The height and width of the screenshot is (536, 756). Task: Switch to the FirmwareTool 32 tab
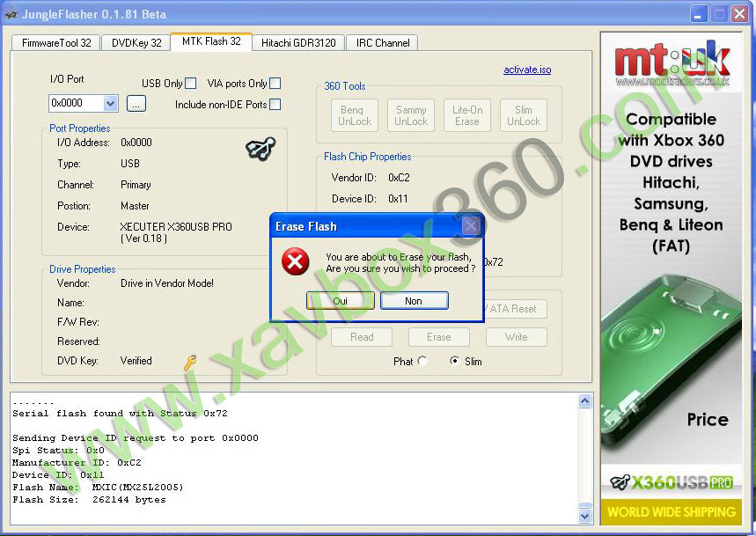coord(56,43)
